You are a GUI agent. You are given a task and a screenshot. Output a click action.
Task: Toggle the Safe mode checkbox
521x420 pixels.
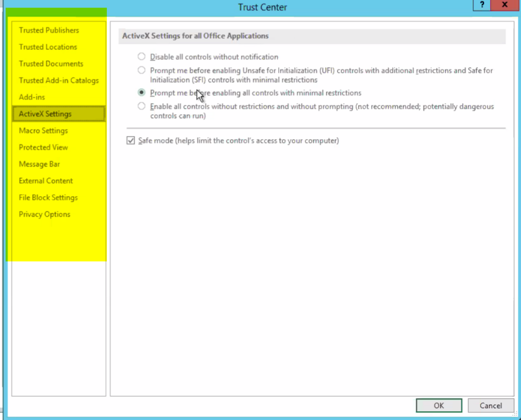(x=130, y=141)
